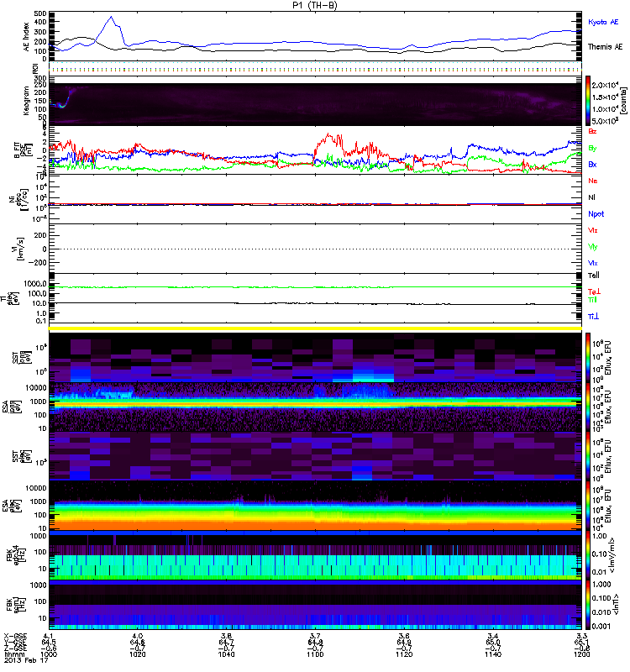The image size is (630, 672).
Task: Click the [counts] colorbar label
Action: [x=623, y=101]
